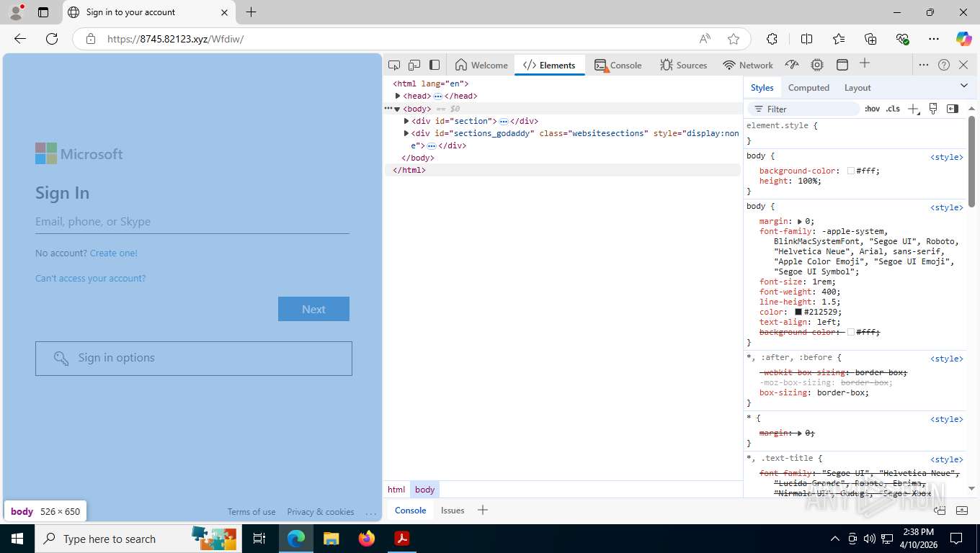980x553 pixels.
Task: Open the Memory tool chip icon
Action: (x=817, y=65)
